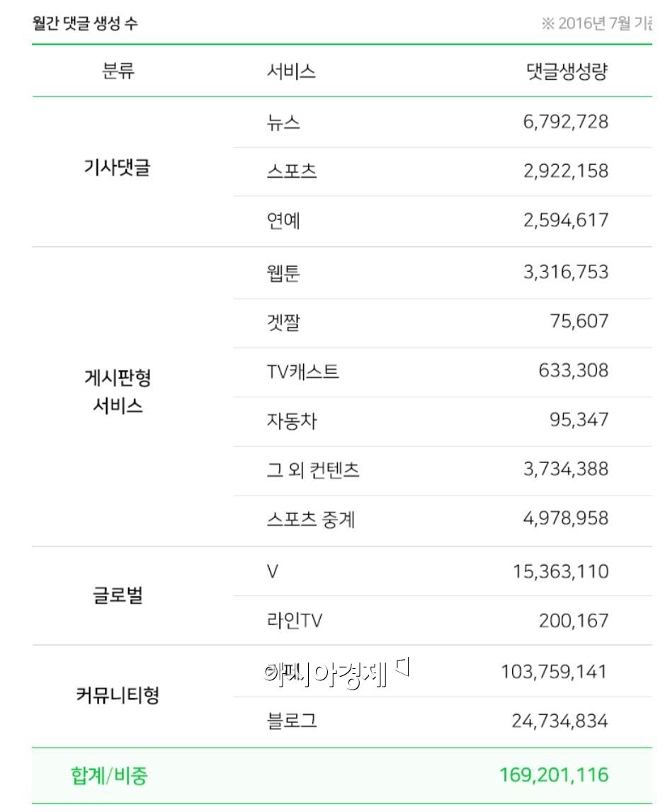The height and width of the screenshot is (812, 670).
Task: Click the 자동차 service label
Action: tap(292, 421)
